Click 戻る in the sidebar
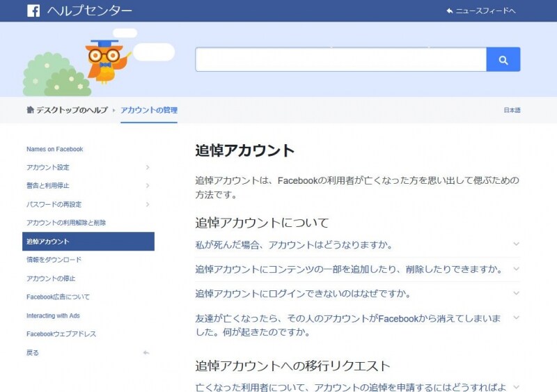 [x=33, y=352]
